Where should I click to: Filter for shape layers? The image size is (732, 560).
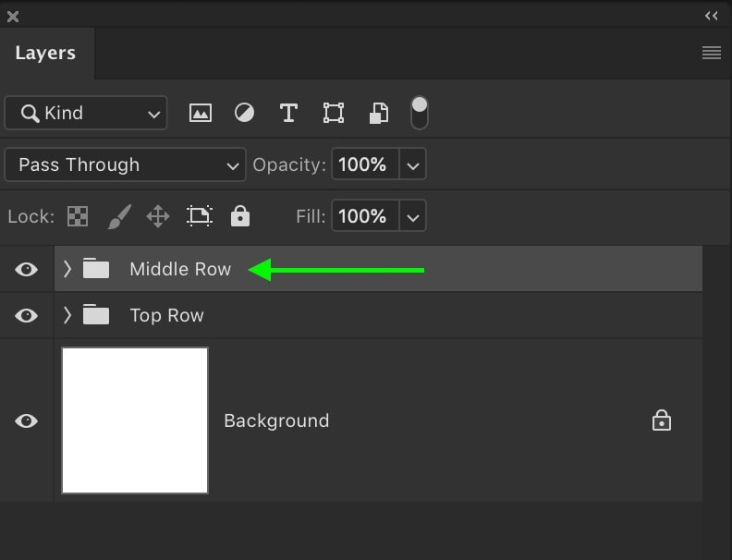click(x=334, y=113)
